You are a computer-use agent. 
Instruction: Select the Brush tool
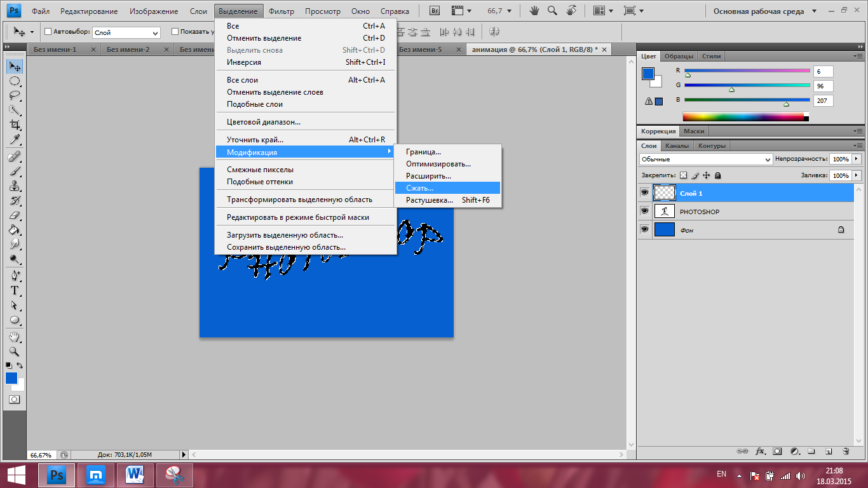[15, 171]
